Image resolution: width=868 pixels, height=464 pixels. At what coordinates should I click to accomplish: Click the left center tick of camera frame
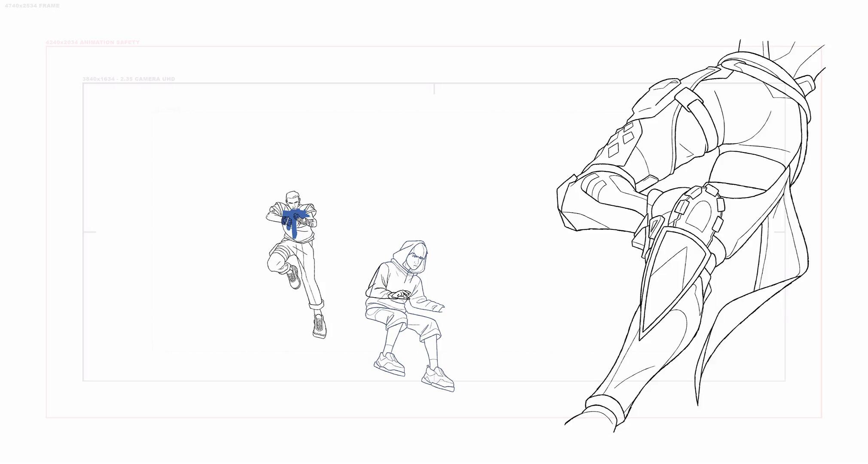click(89, 232)
